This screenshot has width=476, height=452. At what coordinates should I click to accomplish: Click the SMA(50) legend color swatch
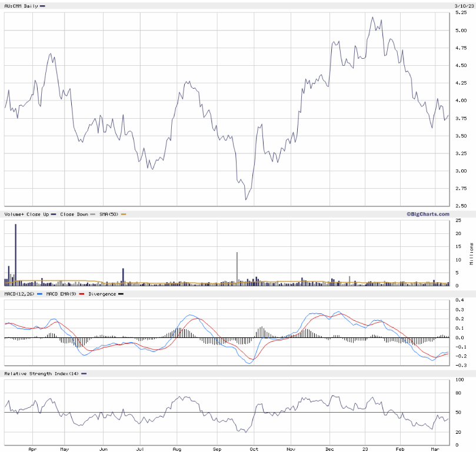point(124,215)
